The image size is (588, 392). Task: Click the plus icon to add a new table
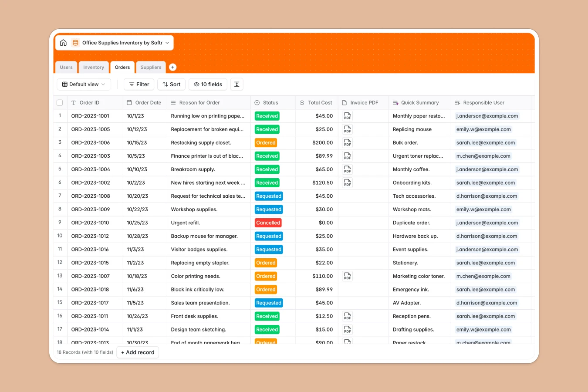click(x=172, y=67)
